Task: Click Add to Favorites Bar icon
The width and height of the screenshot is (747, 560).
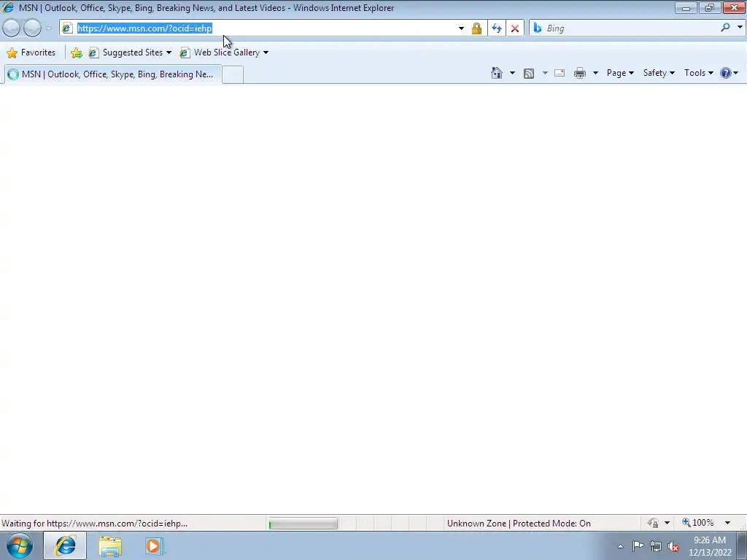Action: click(76, 52)
